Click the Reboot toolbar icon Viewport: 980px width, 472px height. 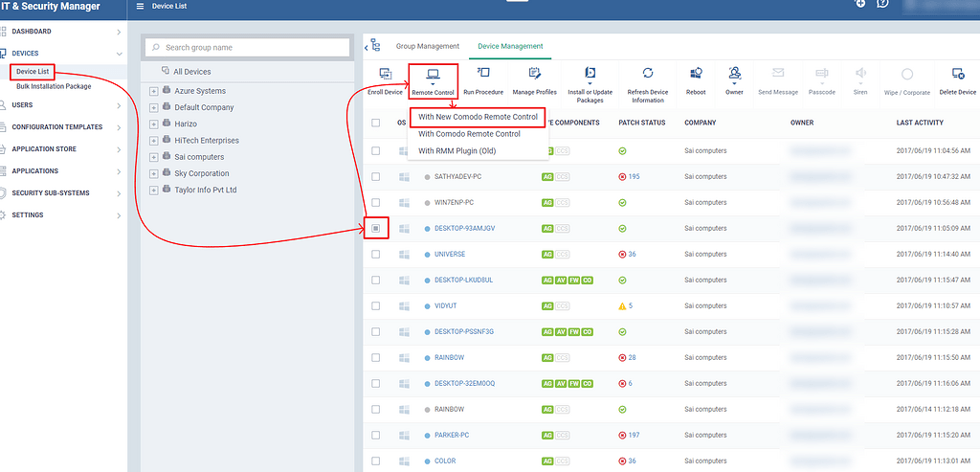pyautogui.click(x=696, y=73)
